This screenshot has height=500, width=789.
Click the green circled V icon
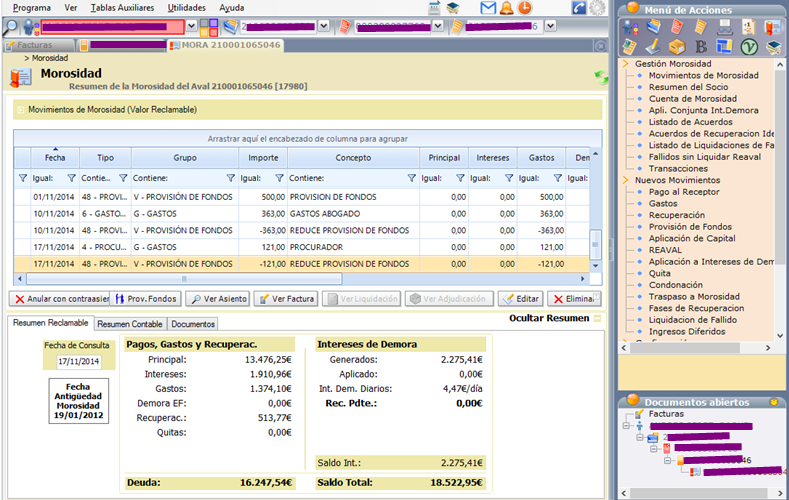(750, 47)
